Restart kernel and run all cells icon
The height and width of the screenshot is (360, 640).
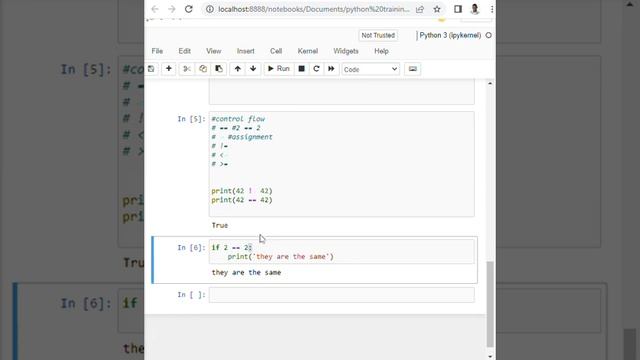pyautogui.click(x=331, y=69)
